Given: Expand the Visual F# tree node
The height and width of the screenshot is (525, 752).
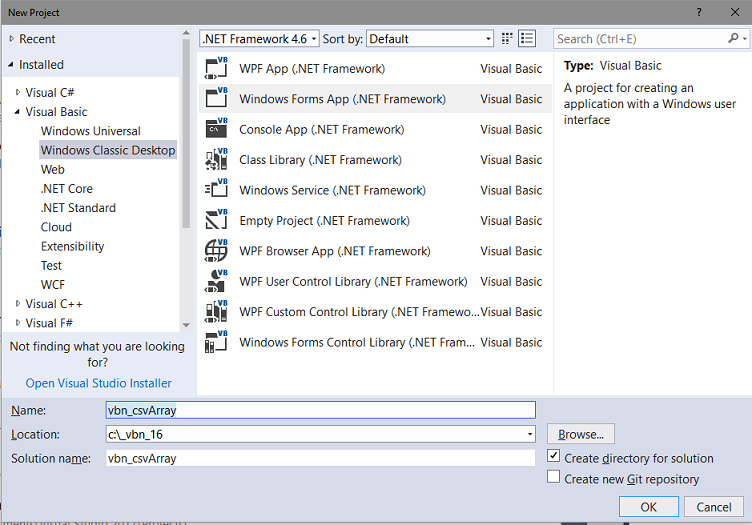Looking at the screenshot, I should coord(18,323).
